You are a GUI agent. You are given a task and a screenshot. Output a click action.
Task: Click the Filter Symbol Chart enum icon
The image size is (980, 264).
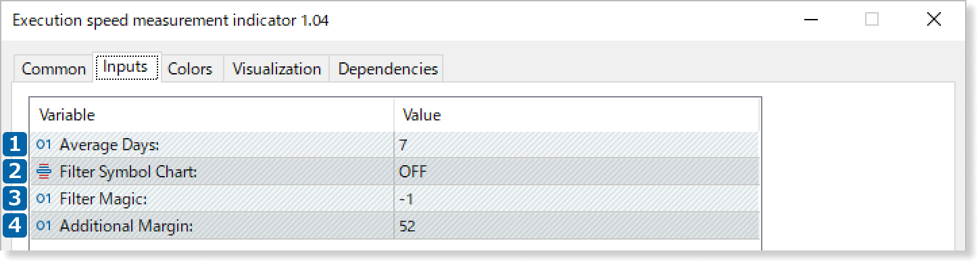44,172
